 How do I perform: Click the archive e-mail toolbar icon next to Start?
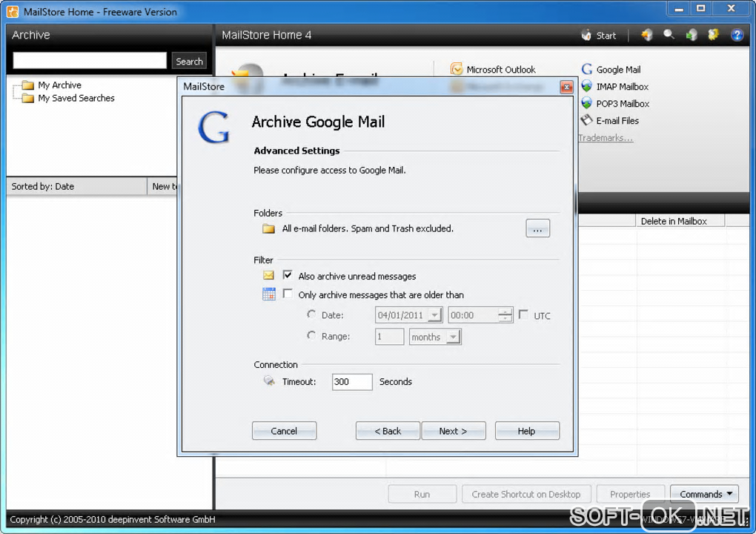pos(646,35)
